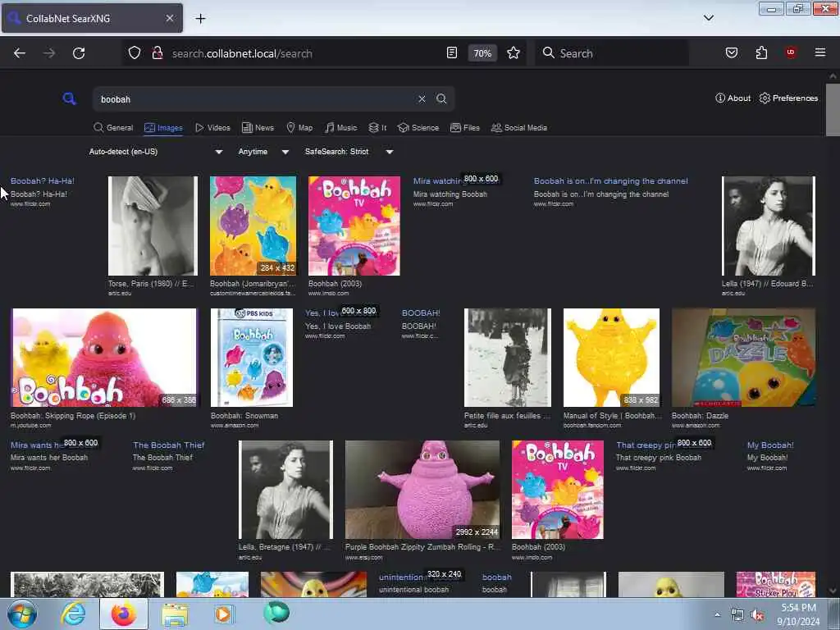Image resolution: width=840 pixels, height=630 pixels.
Task: Open 'Boobah is on..I'm changing the channel' link
Action: click(610, 181)
